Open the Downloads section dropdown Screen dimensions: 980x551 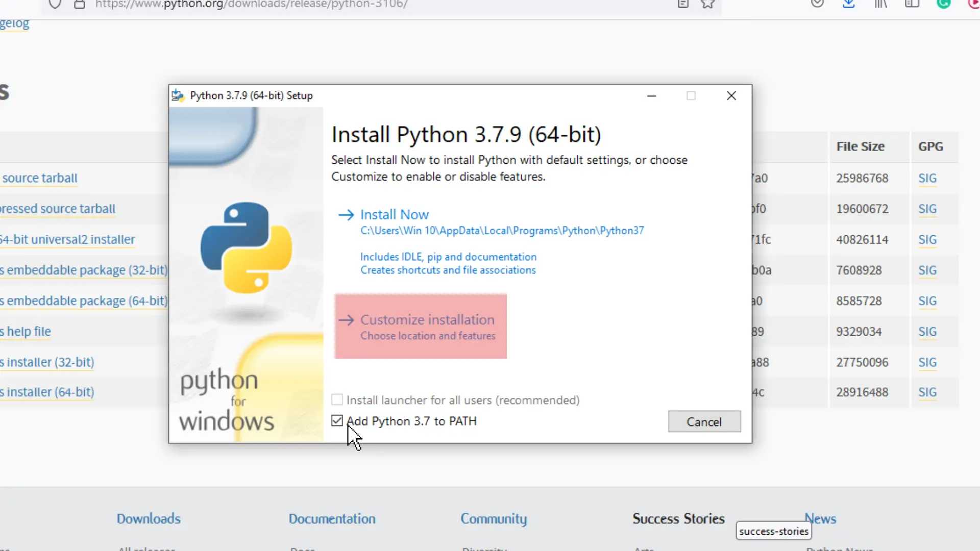pos(149,518)
